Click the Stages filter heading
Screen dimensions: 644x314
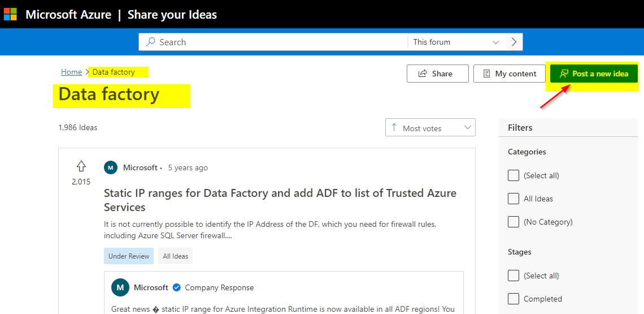click(x=520, y=252)
